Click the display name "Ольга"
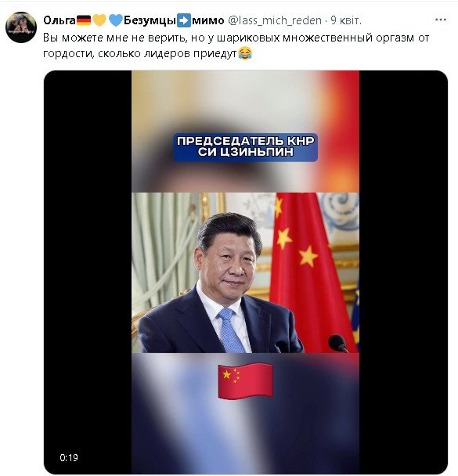This screenshot has width=458, height=476. (60, 20)
